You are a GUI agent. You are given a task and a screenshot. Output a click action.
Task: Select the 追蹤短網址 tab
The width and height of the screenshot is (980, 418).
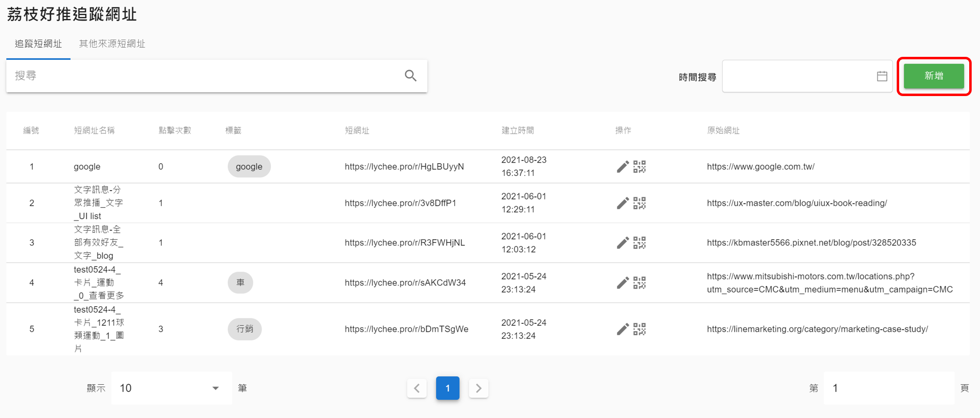[38, 44]
